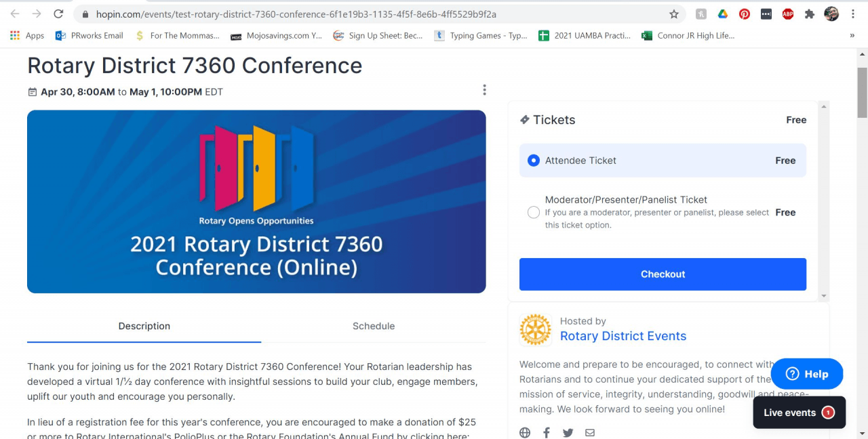Click the "May 1, 10:00PM" end date text
Image resolution: width=868 pixels, height=439 pixels.
point(165,92)
